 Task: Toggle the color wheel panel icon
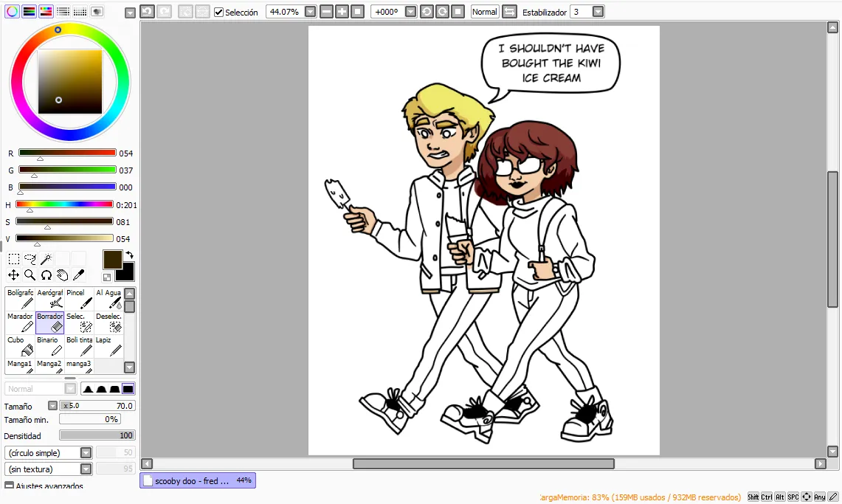[x=12, y=11]
